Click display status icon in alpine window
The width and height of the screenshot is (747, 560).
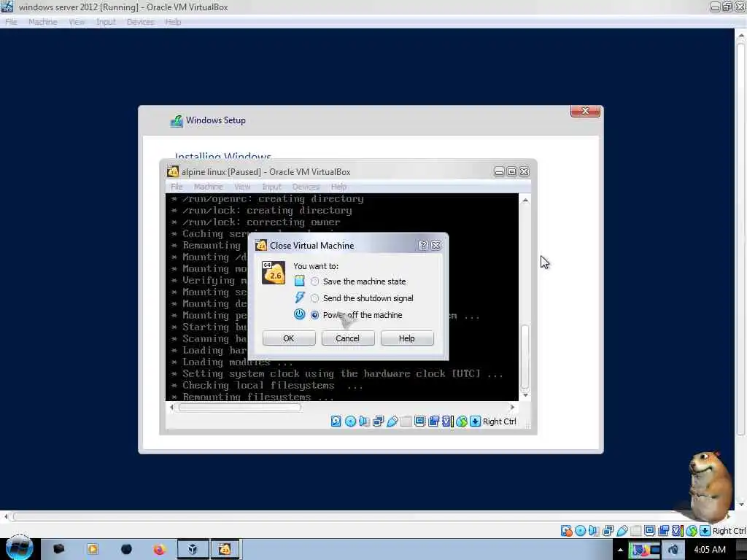(x=419, y=421)
